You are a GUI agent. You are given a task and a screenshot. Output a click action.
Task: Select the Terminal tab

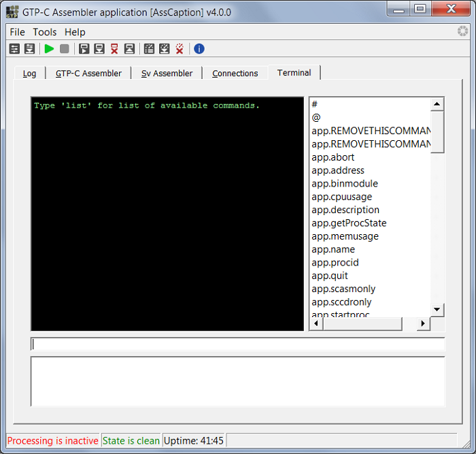pyautogui.click(x=294, y=73)
